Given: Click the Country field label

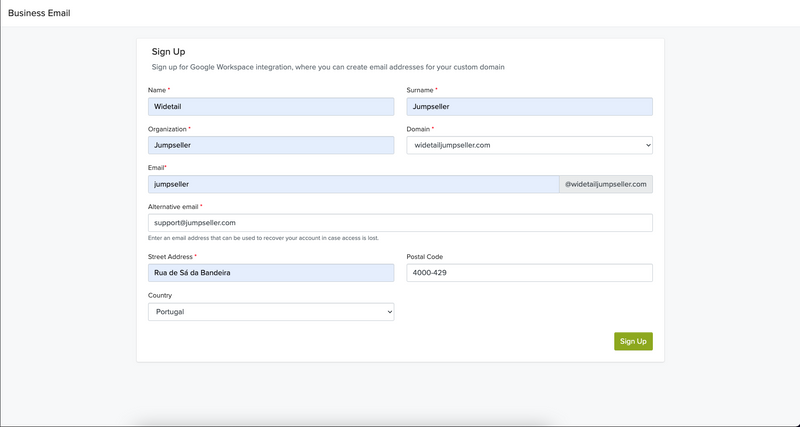Looking at the screenshot, I should click(160, 295).
